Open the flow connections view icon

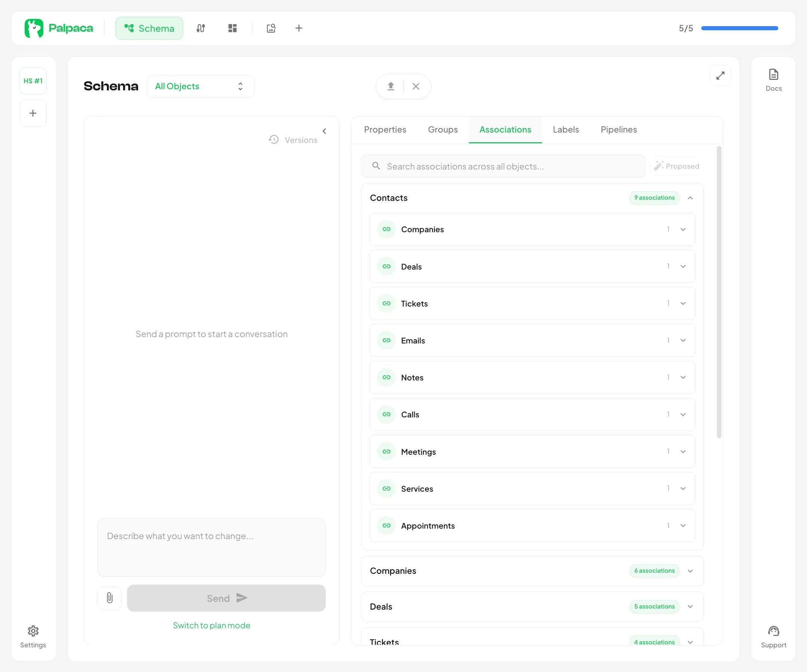pos(201,28)
